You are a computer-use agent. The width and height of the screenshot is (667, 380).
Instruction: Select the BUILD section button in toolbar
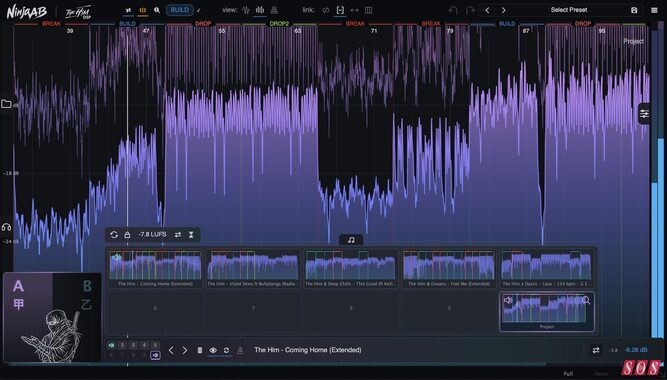pos(180,10)
